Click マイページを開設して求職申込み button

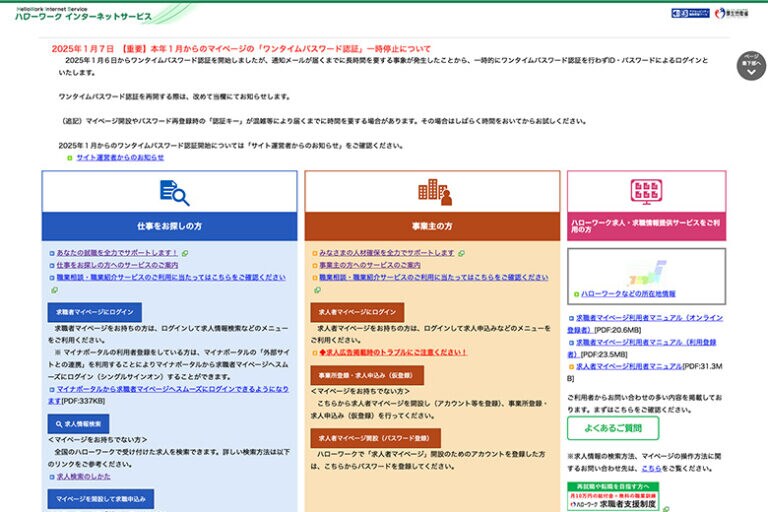[x=101, y=499]
